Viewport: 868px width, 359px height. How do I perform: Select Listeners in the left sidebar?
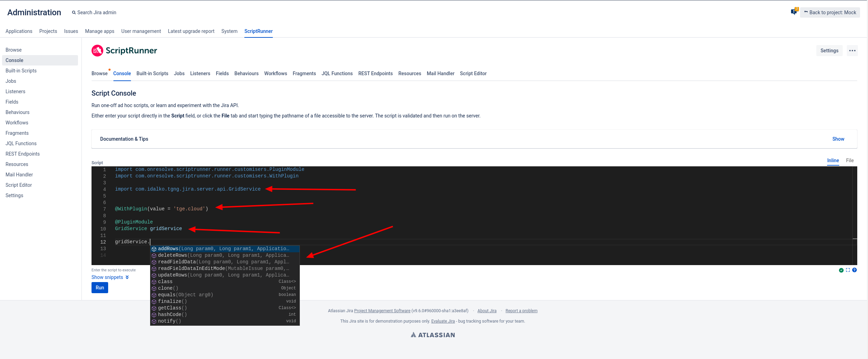click(15, 91)
